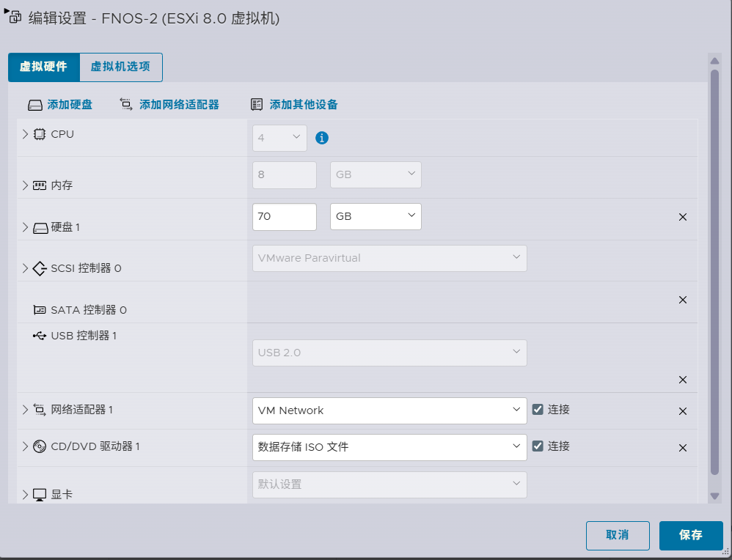The image size is (732, 560).
Task: Remove the USB controller 1 device
Action: 682,380
